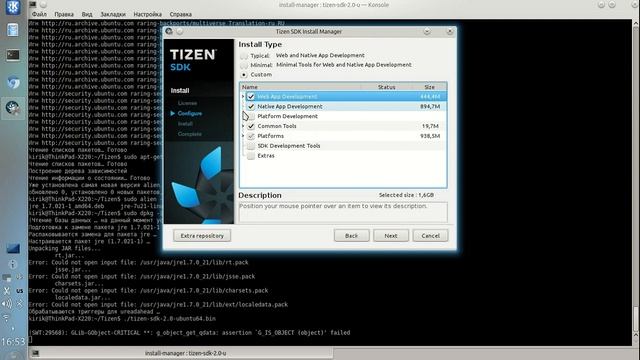Click the Next button
This screenshot has height=360, width=640.
pyautogui.click(x=391, y=236)
